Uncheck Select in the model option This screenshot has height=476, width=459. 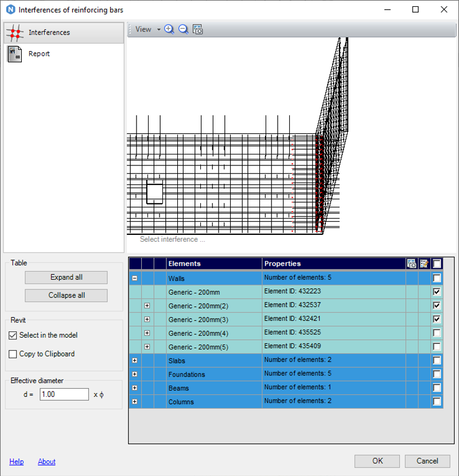(x=13, y=335)
